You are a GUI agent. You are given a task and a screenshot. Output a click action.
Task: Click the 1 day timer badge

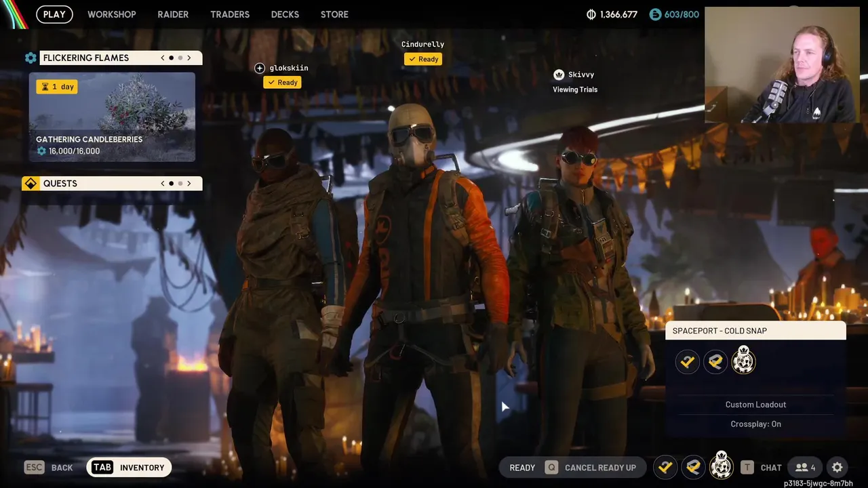[57, 87]
